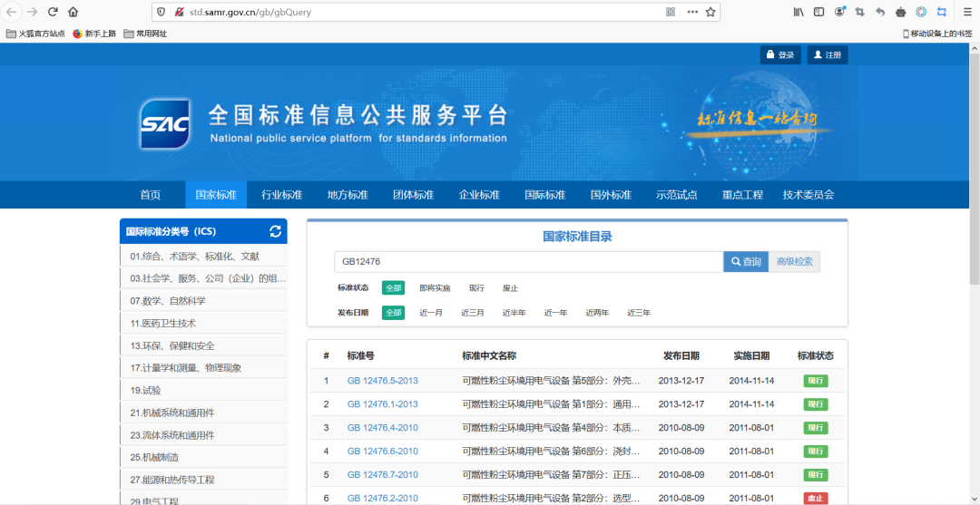This screenshot has height=505, width=980.
Task: Expand ICS category 17.计量学和测量
Action: 204,368
